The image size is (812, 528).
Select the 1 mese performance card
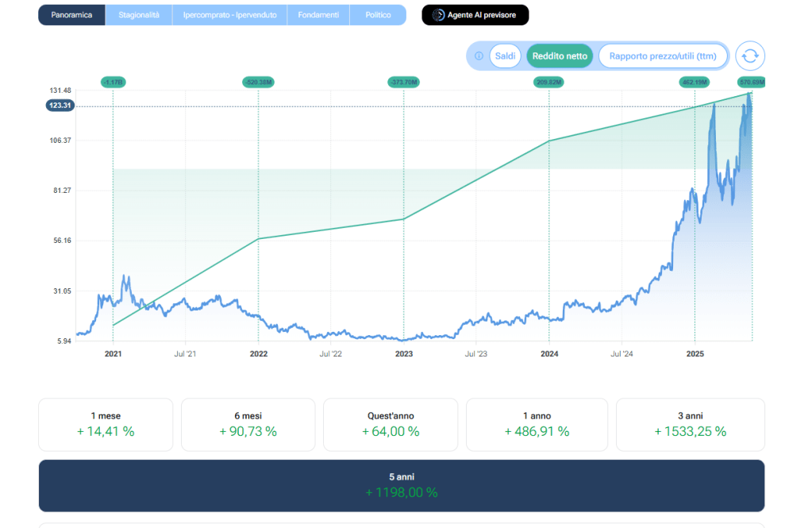(x=106, y=424)
